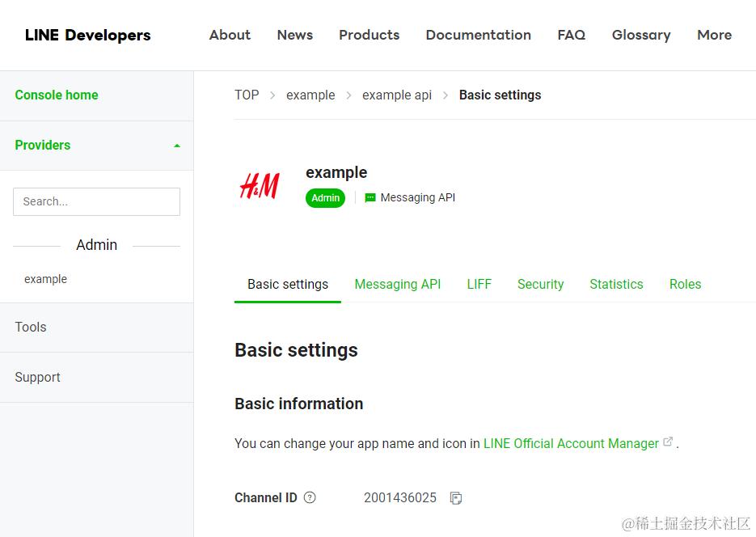This screenshot has height=537, width=756.
Task: Open Documentation in the top nav
Action: point(479,36)
